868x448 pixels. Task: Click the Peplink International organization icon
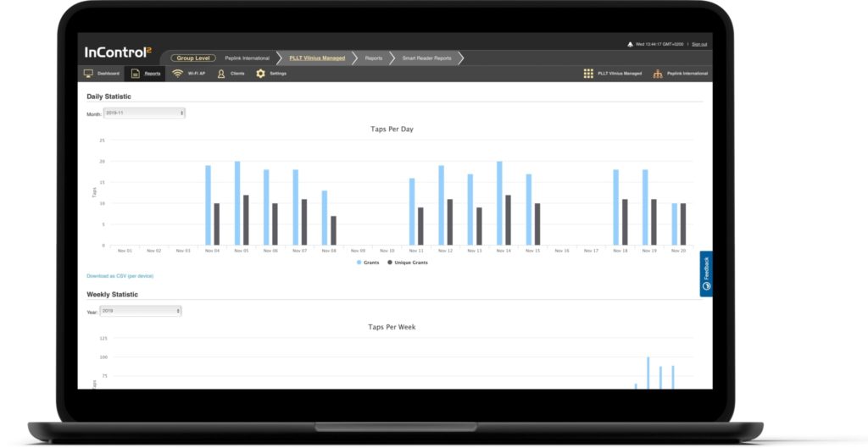click(657, 74)
